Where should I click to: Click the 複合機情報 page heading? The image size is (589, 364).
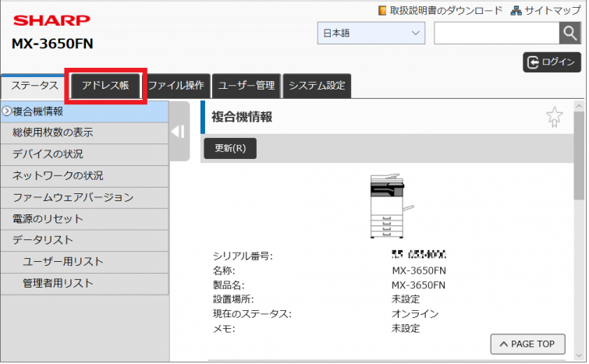(x=242, y=117)
